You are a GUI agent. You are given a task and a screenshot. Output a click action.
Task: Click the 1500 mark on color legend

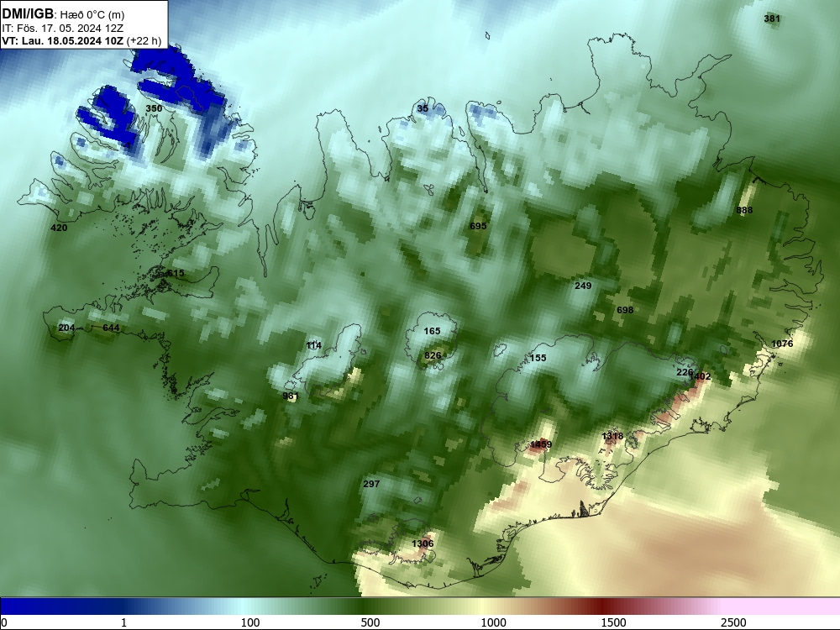(x=613, y=622)
